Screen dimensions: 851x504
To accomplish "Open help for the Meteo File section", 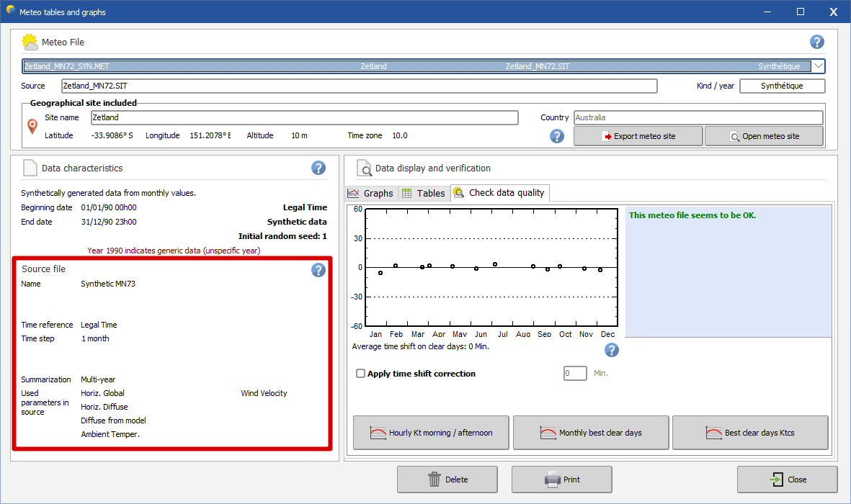I will (817, 42).
